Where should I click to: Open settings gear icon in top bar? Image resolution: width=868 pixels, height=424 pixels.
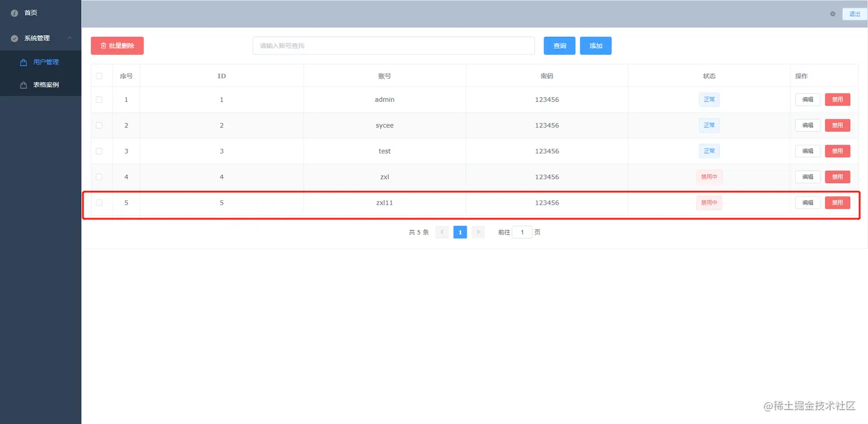coord(832,14)
